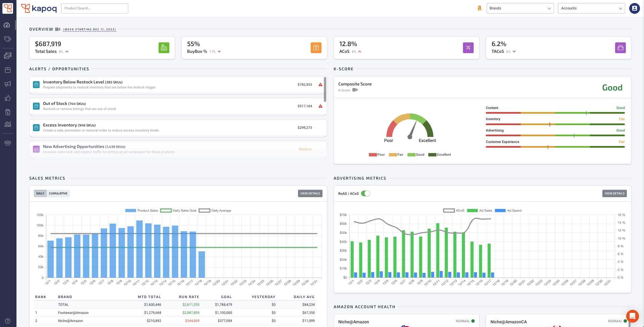
Task: Switch sales chart to Daily tab
Action: click(40, 193)
